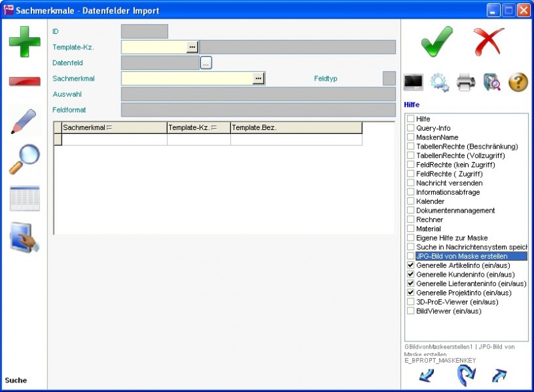The image size is (534, 392).
Task: Open settings via the gear icon
Action: click(439, 82)
